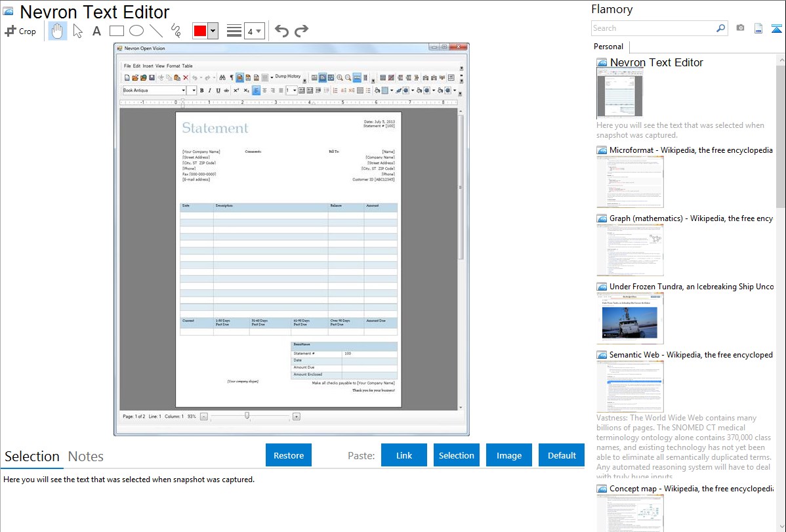Viewport: 786px width, 532px height.
Task: Redo the annotation
Action: click(301, 31)
